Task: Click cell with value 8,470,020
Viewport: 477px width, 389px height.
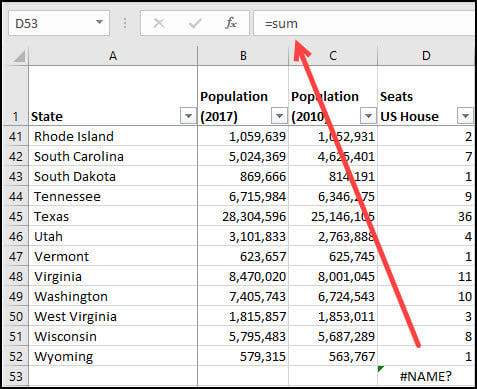Action: click(x=243, y=276)
